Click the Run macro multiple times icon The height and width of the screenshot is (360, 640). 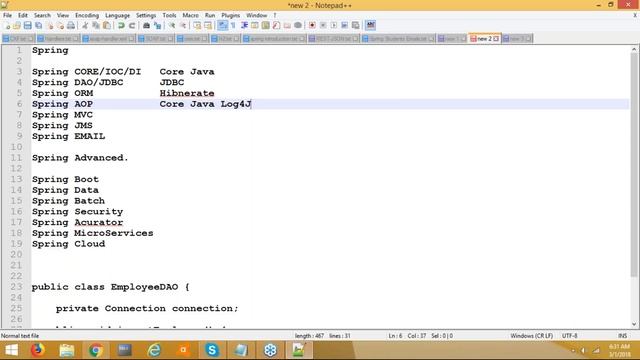tap(344, 25)
